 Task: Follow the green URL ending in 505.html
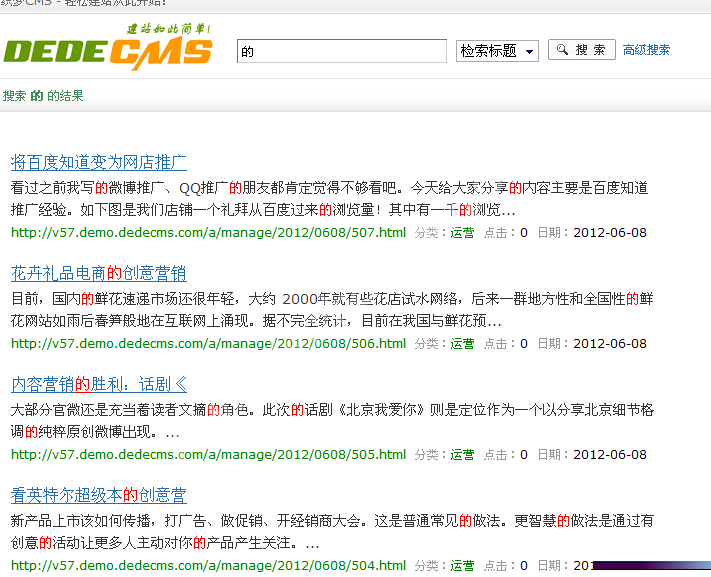208,454
